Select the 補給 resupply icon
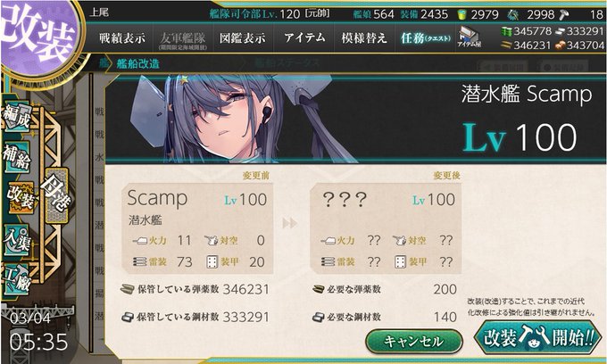The image size is (607, 364). (16, 157)
